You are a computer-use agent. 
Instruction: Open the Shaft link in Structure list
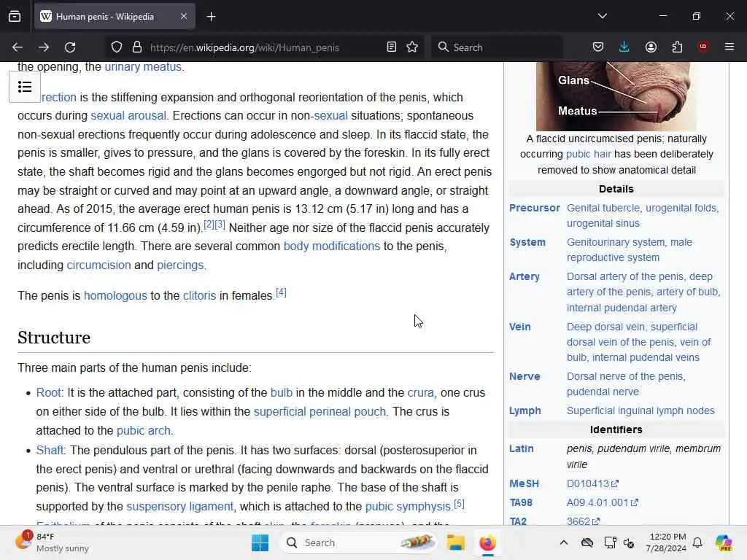pyautogui.click(x=50, y=450)
